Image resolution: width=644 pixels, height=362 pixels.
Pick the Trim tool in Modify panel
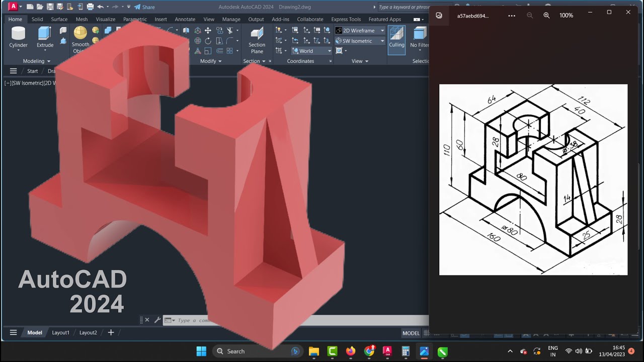click(230, 31)
